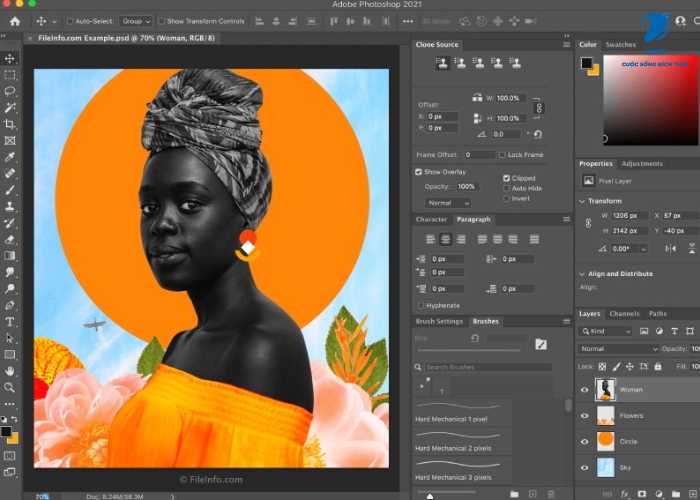The height and width of the screenshot is (500, 700).
Task: Select the Dodge tool
Action: 9,288
